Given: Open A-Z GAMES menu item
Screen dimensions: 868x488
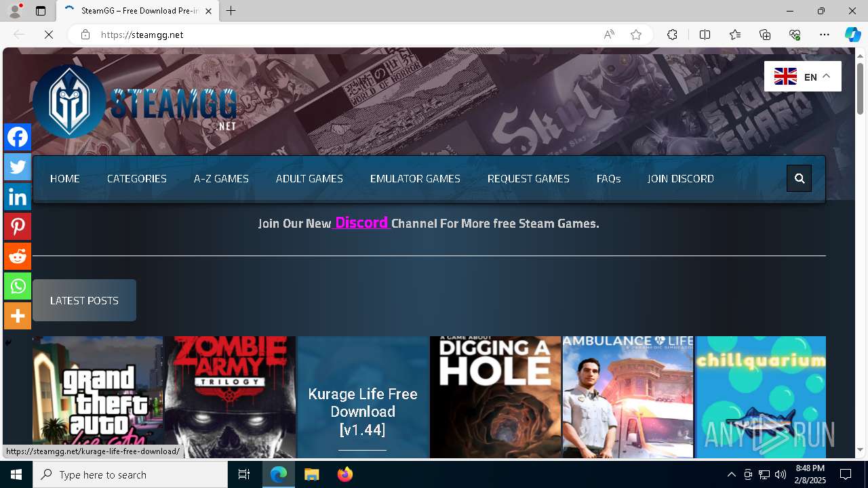Looking at the screenshot, I should 221,178.
